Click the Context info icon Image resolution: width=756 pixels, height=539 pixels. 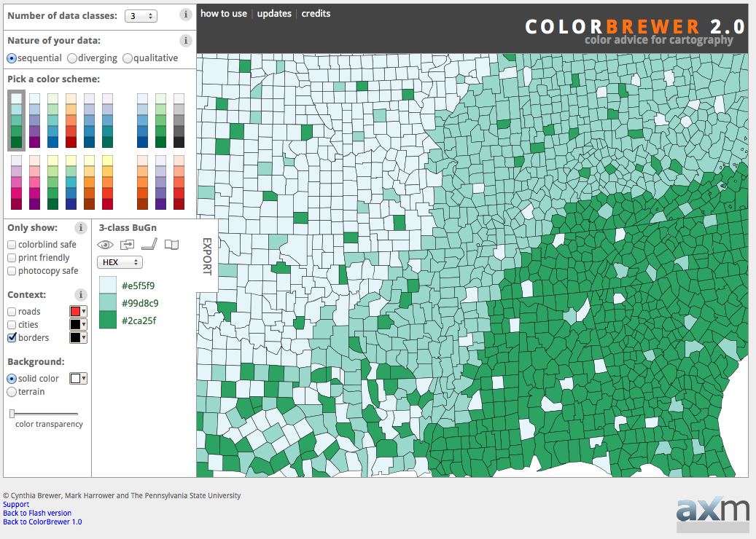(82, 295)
